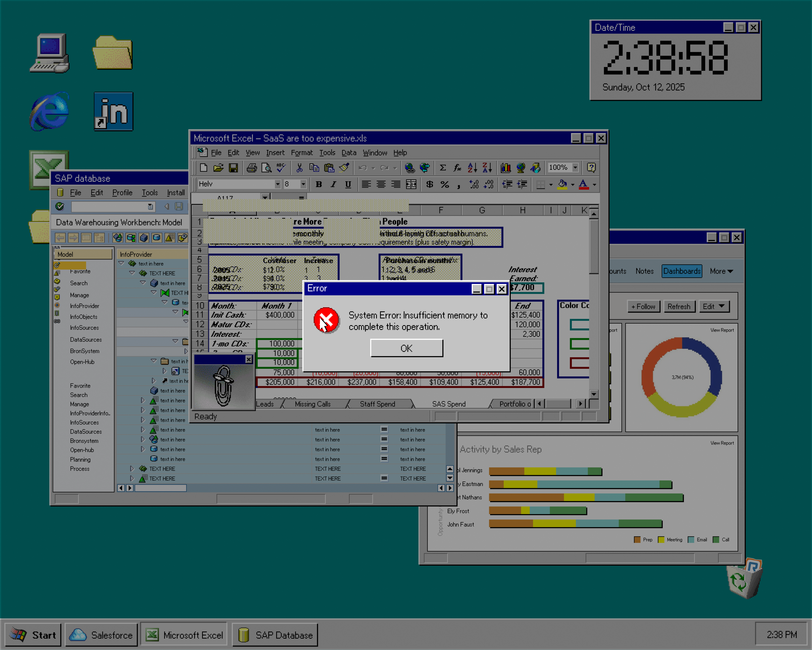Open the Excel Name Box dropdown arrow

pos(265,197)
